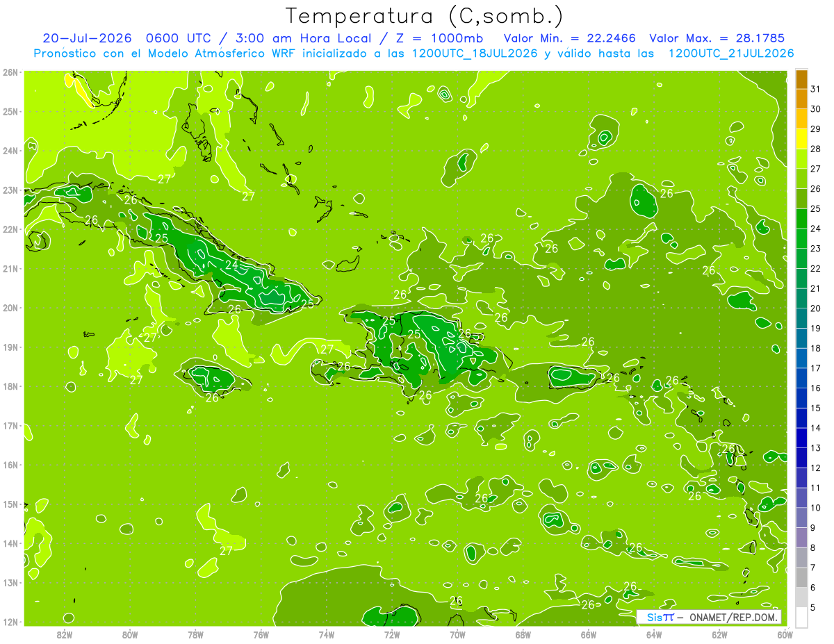This screenshot has width=834, height=644.
Task: Click the 18N latitude axis label
Action: (10, 386)
